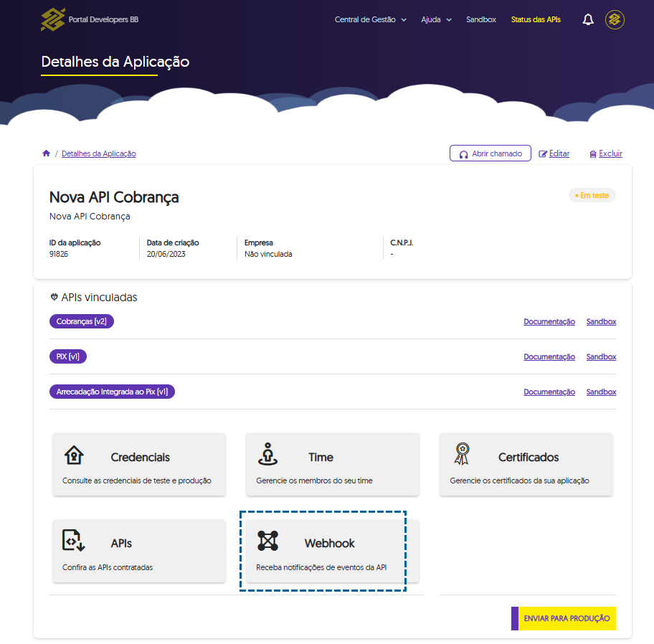Open the user profile avatar icon

pyautogui.click(x=615, y=19)
